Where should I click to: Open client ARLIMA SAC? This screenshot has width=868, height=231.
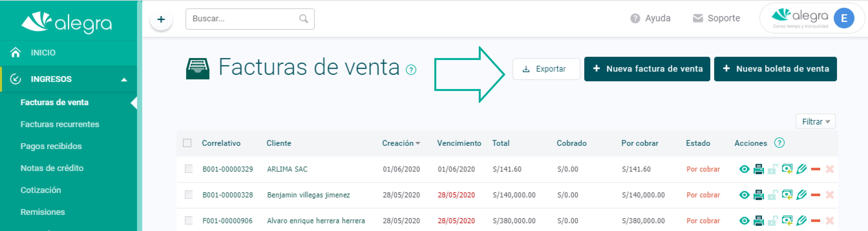tap(287, 169)
